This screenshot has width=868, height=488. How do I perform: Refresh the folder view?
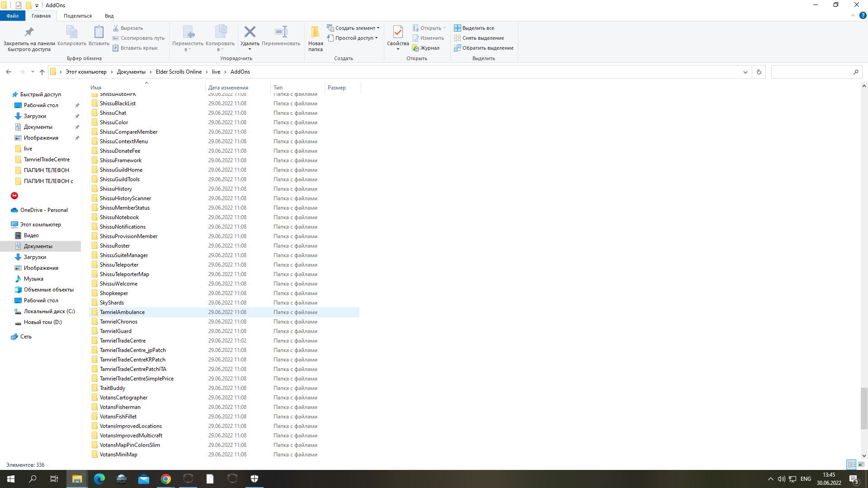759,72
